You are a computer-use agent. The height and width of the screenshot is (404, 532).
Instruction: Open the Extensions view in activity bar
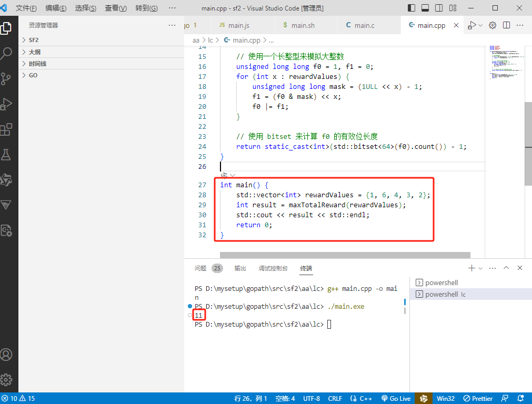tap(6, 129)
